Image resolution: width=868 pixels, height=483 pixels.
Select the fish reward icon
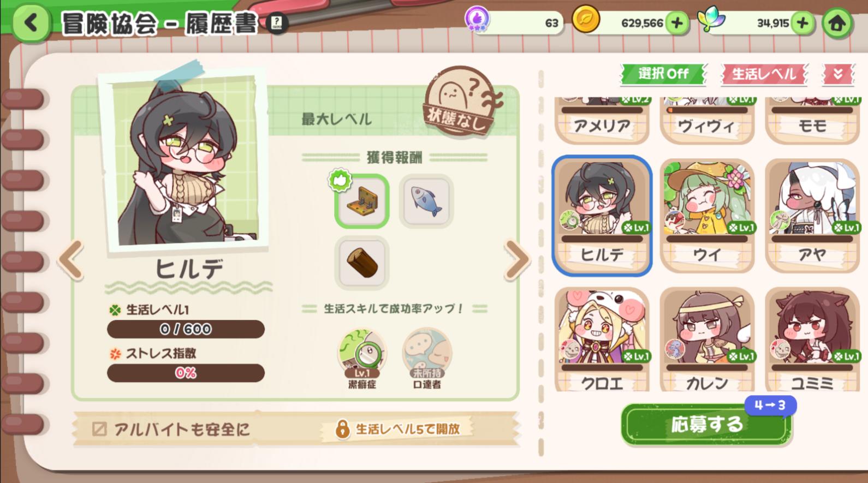pos(426,201)
